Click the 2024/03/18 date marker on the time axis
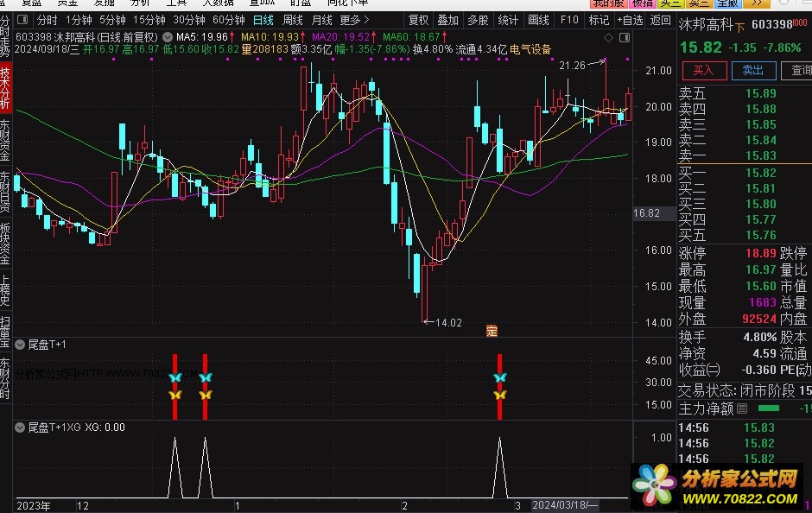This screenshot has width=812, height=513. 565,505
